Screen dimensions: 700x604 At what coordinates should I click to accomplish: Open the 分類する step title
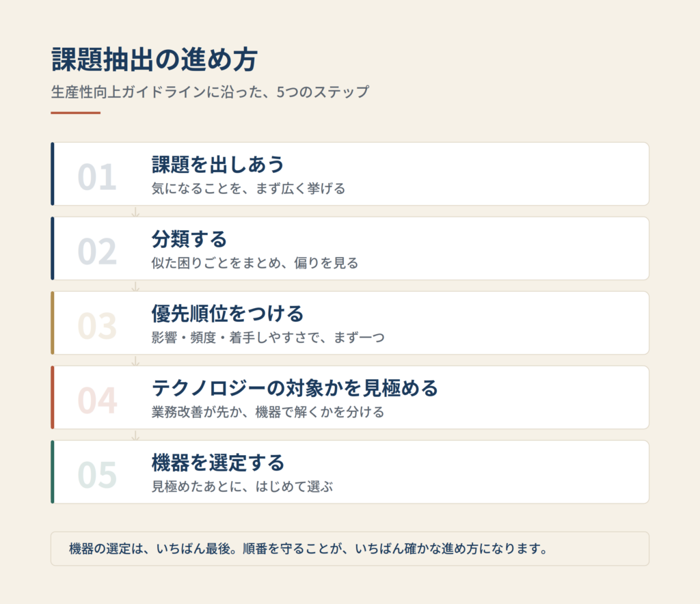189,238
